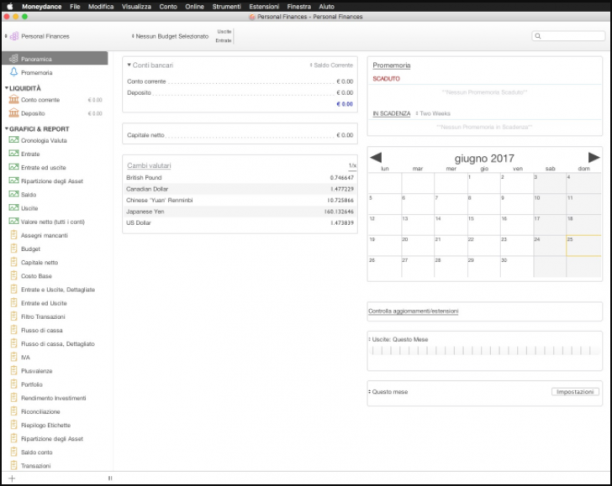This screenshot has width=612, height=486.
Task: Open the File menu
Action: pyautogui.click(x=75, y=6)
